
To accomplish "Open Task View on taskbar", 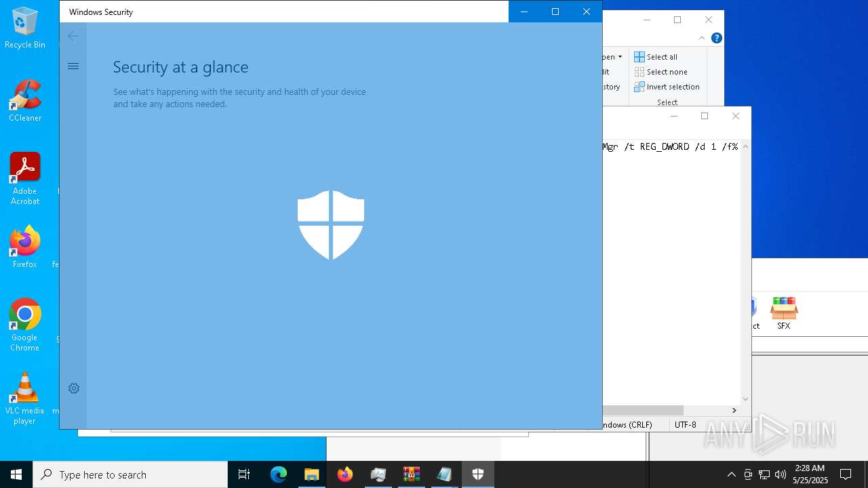I will (244, 474).
